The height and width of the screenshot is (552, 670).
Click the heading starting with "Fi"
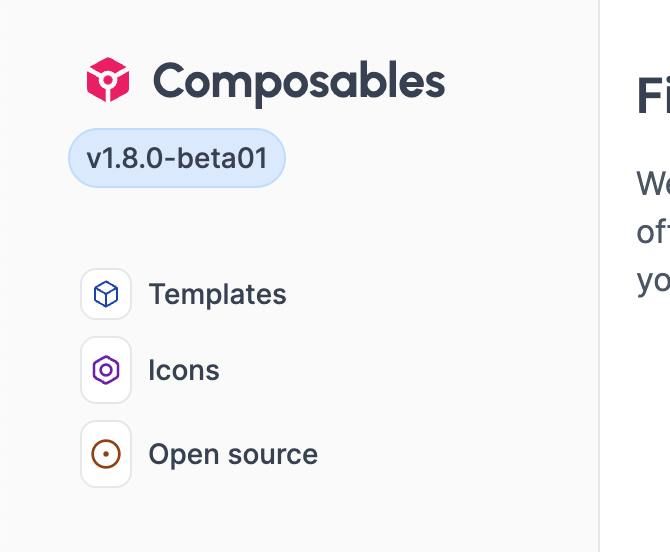tap(652, 96)
